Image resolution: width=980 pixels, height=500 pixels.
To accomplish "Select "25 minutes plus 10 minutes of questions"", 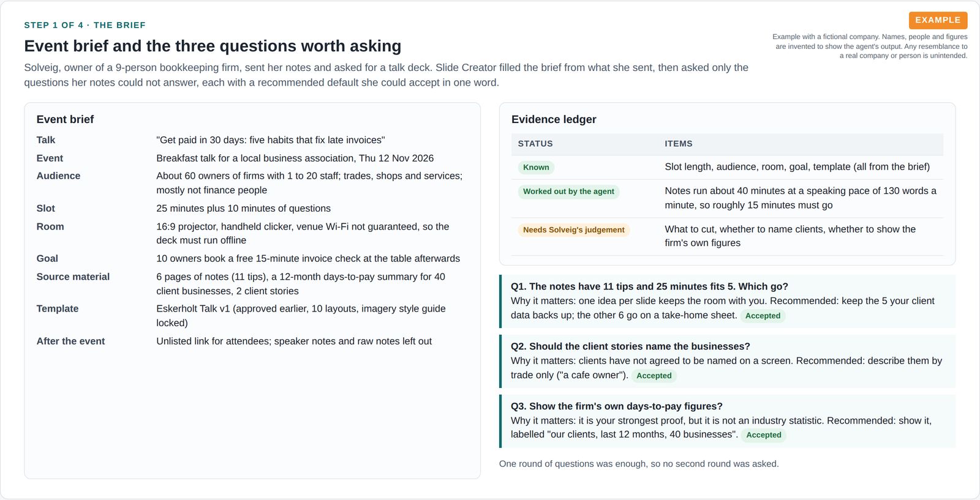I will pyautogui.click(x=243, y=208).
